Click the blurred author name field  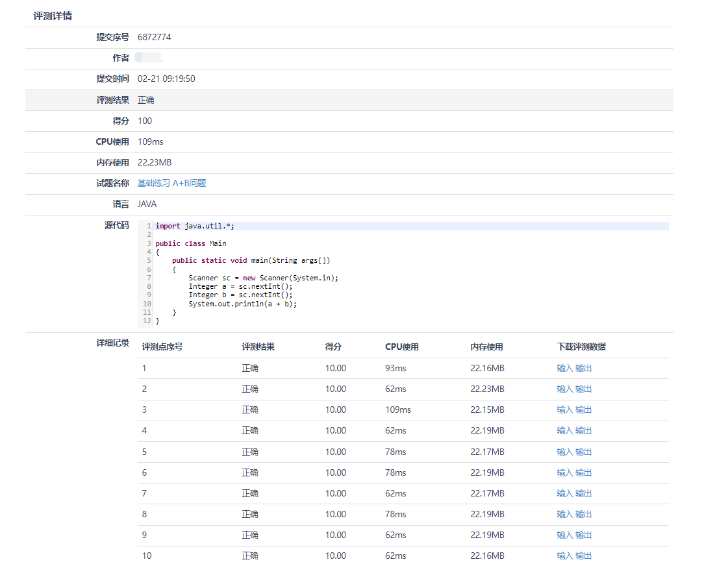(148, 57)
